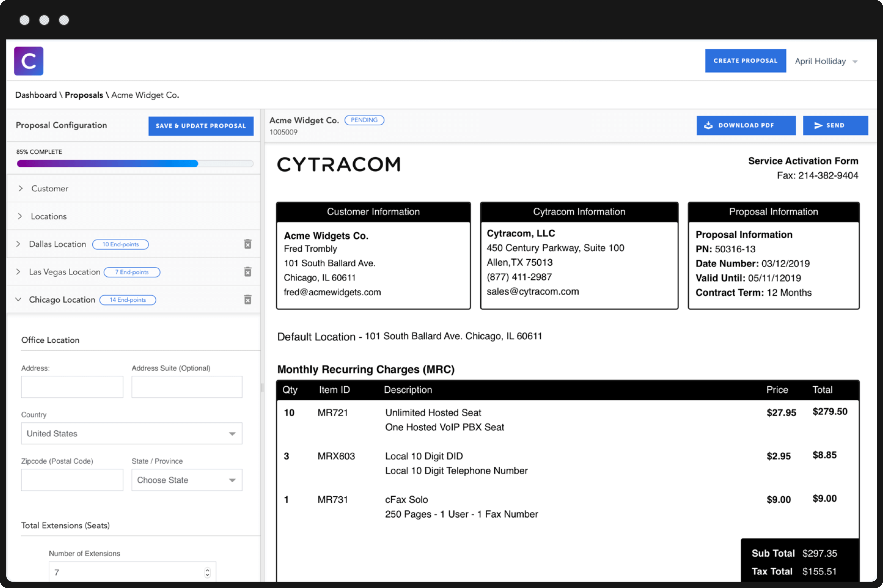The width and height of the screenshot is (883, 588).
Task: Click the Sub Total $297.35 value
Action: (820, 554)
